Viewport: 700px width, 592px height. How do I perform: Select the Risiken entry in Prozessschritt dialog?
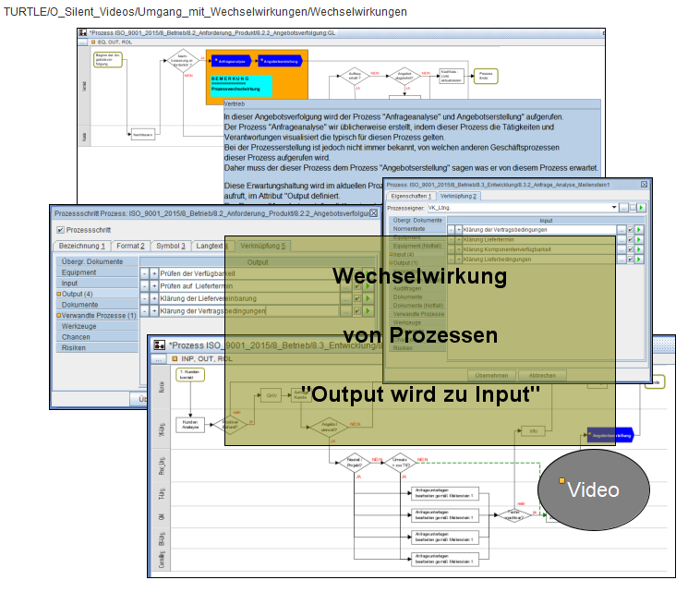tap(97, 348)
